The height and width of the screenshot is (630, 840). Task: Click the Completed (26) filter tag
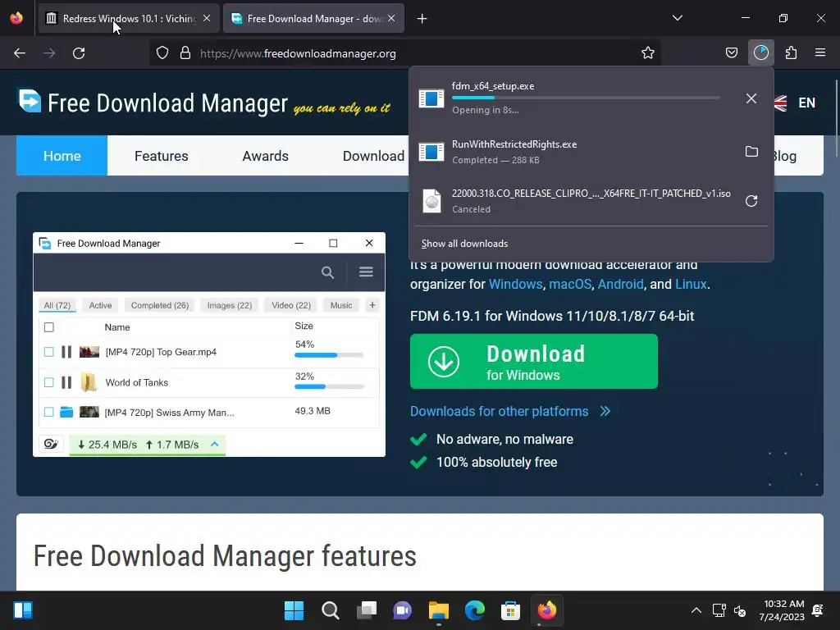tap(160, 305)
